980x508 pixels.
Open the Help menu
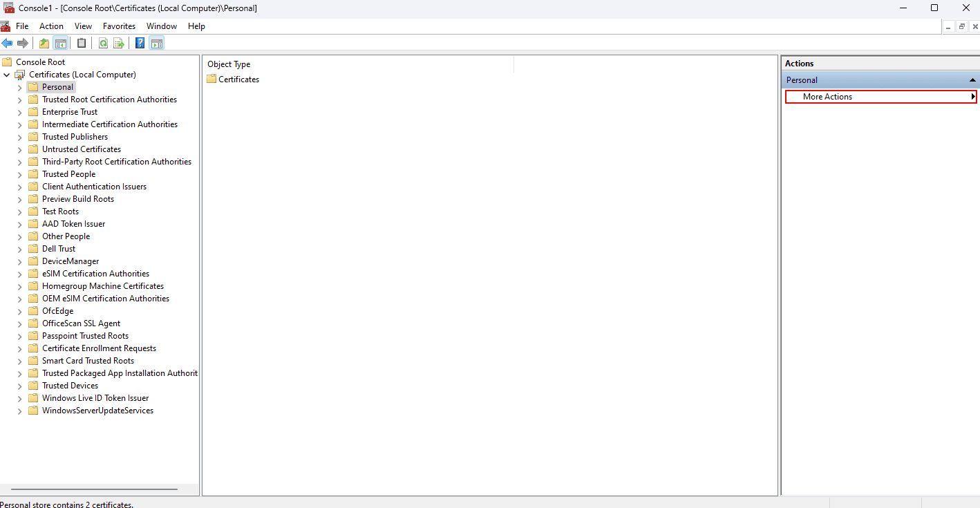pyautogui.click(x=196, y=26)
